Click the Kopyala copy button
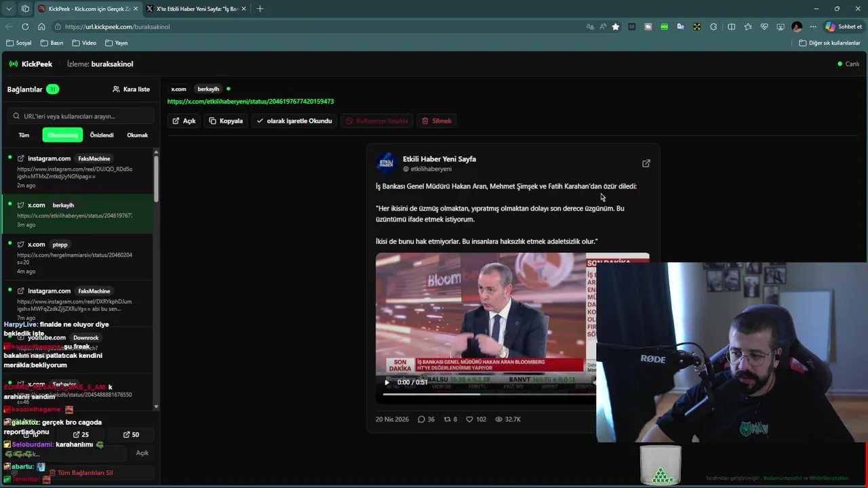The image size is (868, 488). [226, 121]
